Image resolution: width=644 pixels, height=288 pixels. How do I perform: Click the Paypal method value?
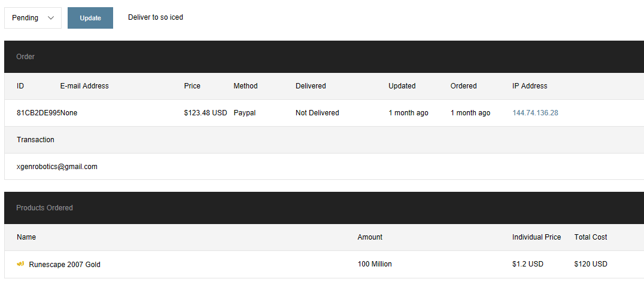pos(244,113)
